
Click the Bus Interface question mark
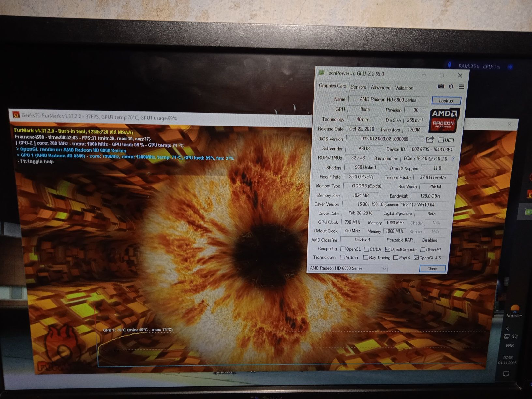[x=453, y=159]
